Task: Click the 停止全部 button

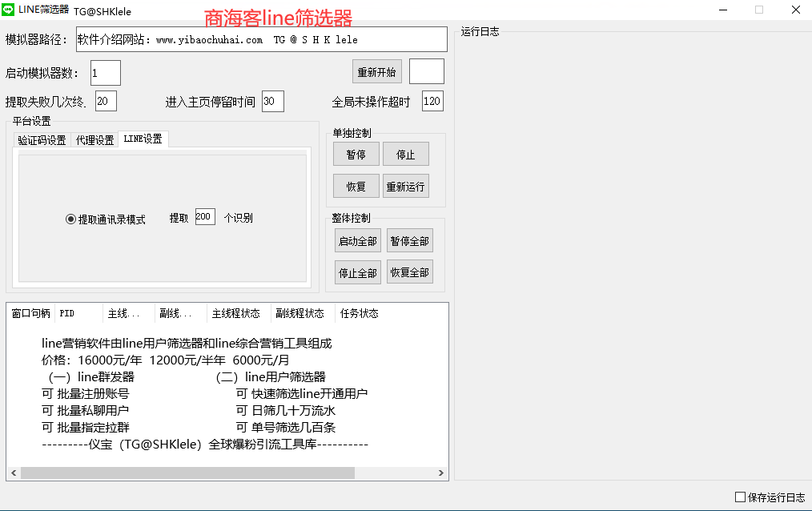Action: [x=358, y=272]
